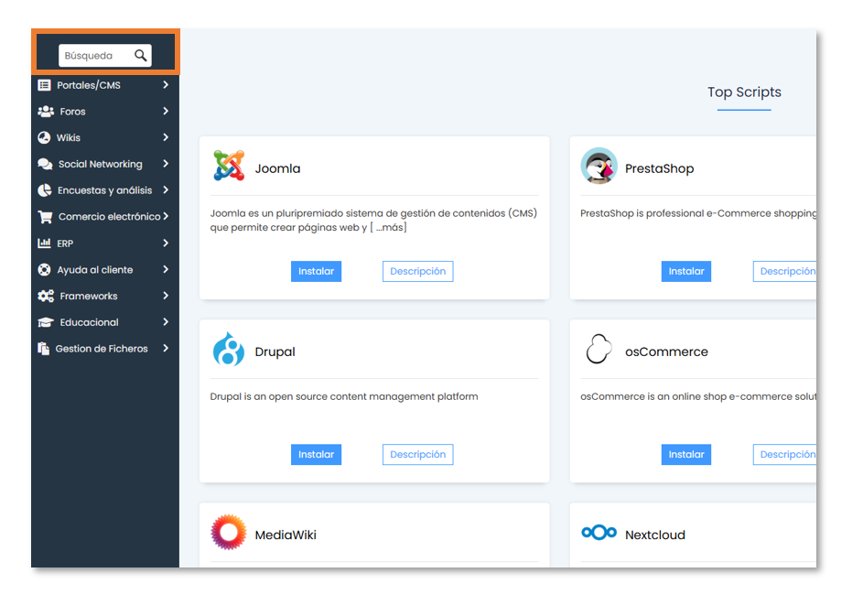Click 'Drupal is an open source content management platform'
Screen dimensions: 863x616
click(344, 397)
